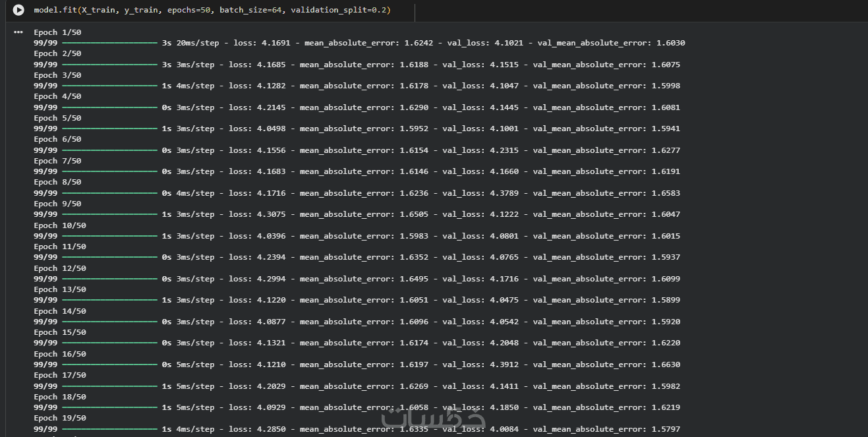
Task: Click the loss value 4.0396
Action: point(272,236)
